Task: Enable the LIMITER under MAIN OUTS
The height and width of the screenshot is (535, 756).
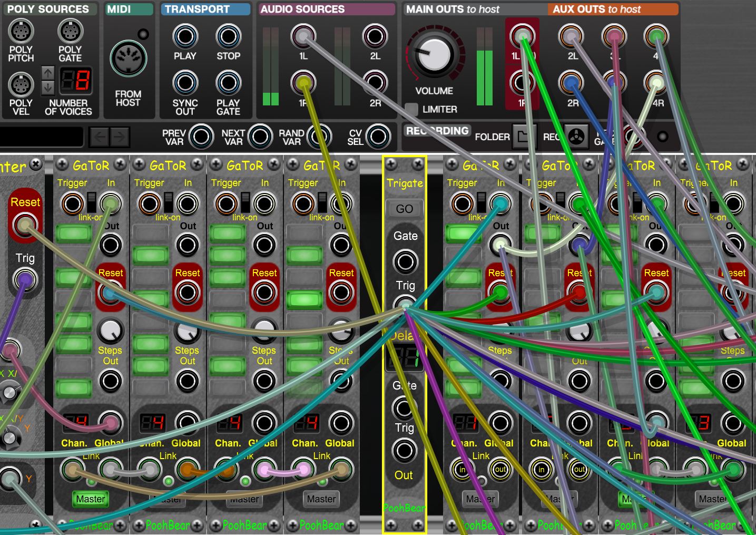Action: click(x=413, y=109)
